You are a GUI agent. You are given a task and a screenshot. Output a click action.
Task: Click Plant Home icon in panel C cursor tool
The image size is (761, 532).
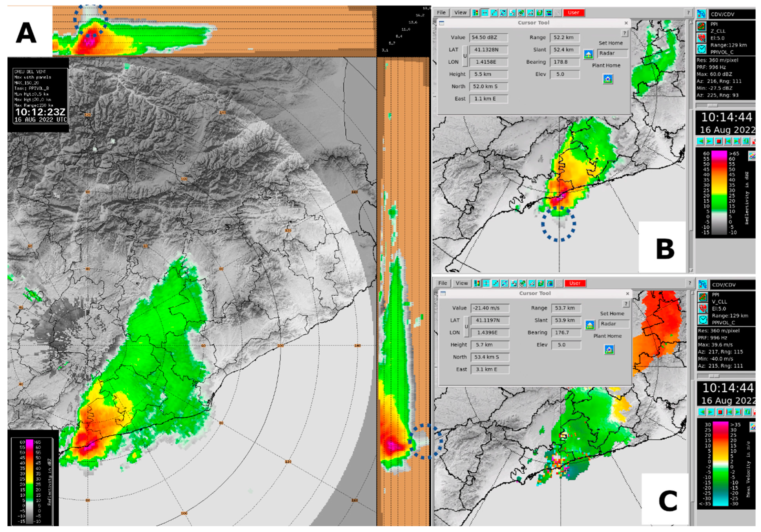coord(609,350)
